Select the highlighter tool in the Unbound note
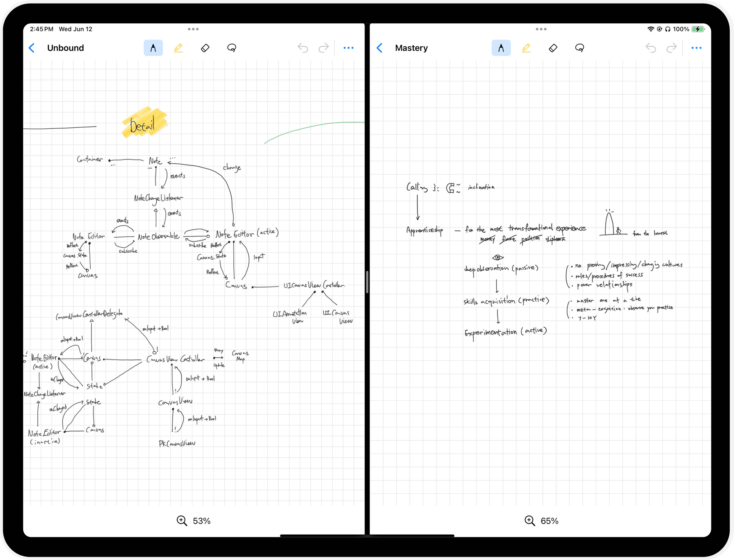Screen dimensions: 734x560 178,48
